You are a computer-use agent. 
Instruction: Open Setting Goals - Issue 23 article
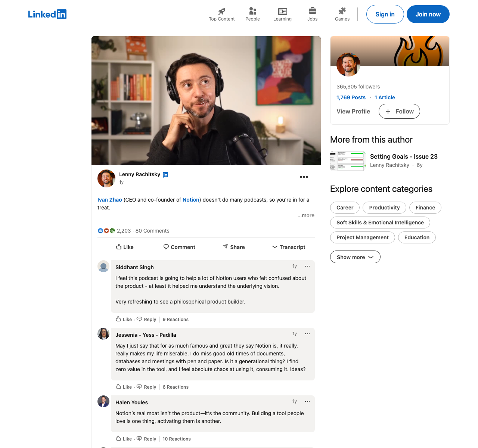[x=404, y=156]
